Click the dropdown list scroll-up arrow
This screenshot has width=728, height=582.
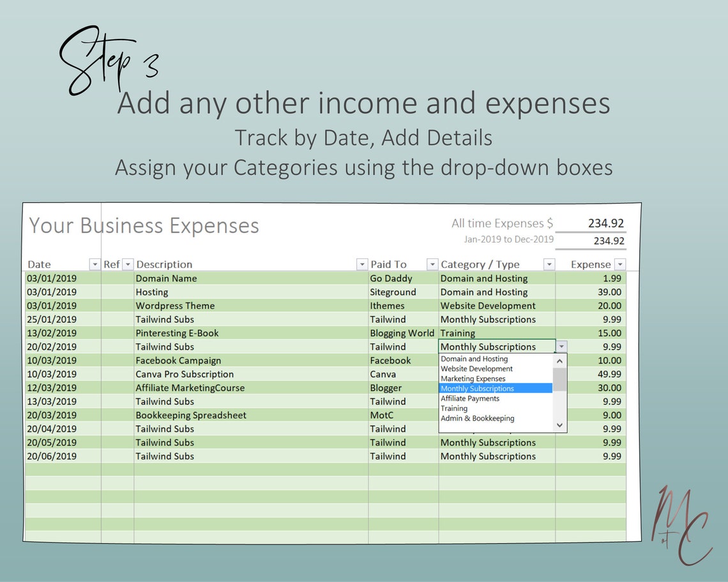point(559,360)
